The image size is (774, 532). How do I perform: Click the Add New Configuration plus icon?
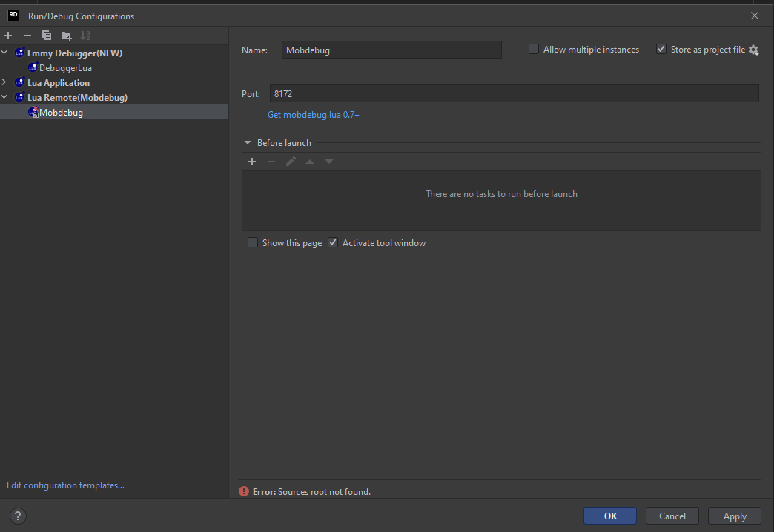8,36
